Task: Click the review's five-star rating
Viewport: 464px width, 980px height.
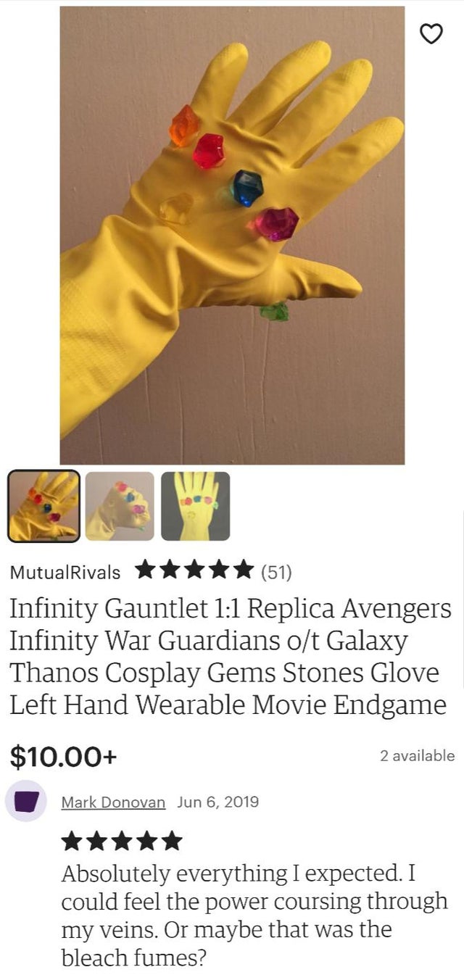Action: point(122,841)
